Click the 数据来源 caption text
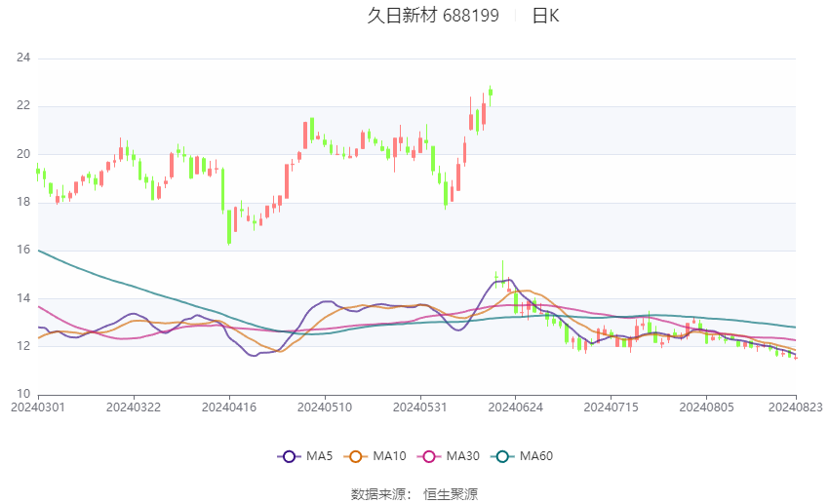 click(378, 494)
